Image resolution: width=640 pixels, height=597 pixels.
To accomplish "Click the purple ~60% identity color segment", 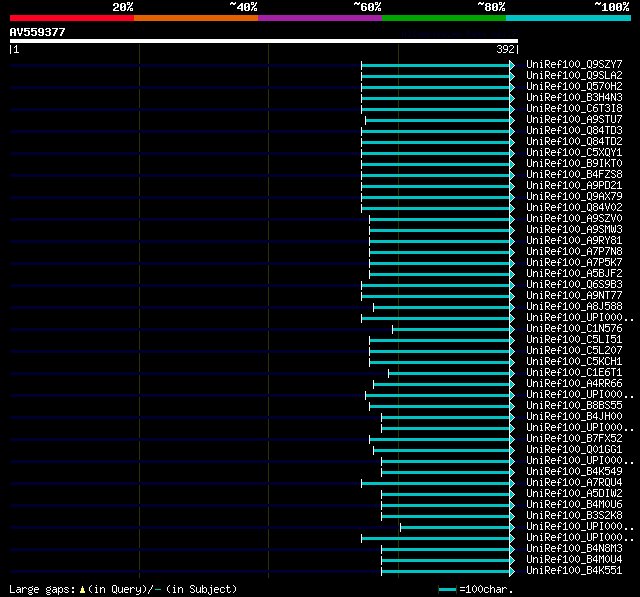I will [320, 18].
